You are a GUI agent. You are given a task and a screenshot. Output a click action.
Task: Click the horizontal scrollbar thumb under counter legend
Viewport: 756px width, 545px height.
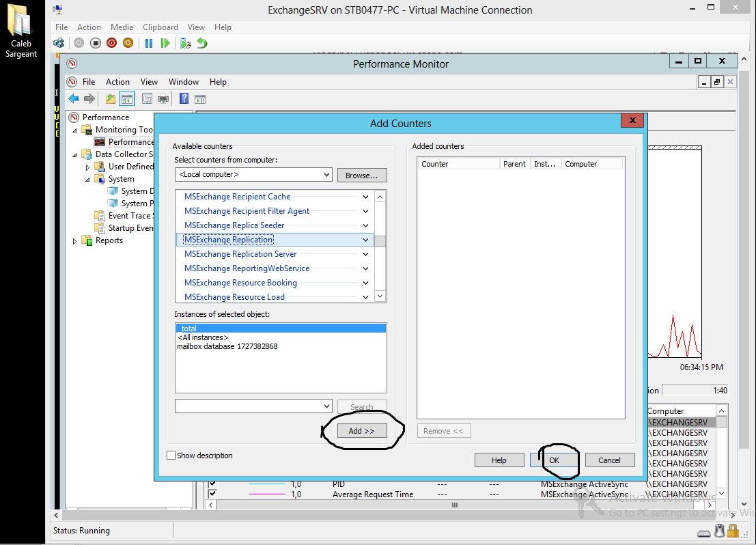(455, 505)
